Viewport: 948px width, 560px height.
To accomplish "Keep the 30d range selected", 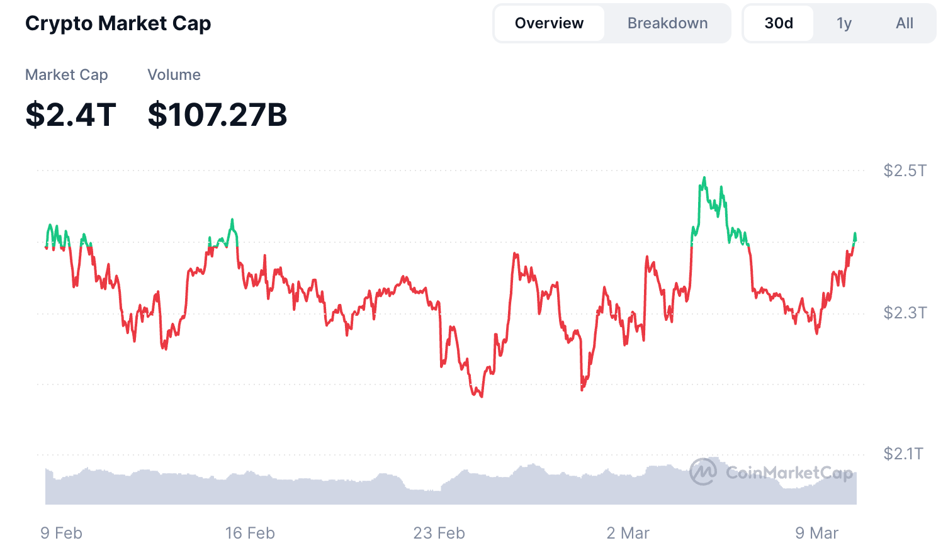I will (779, 23).
